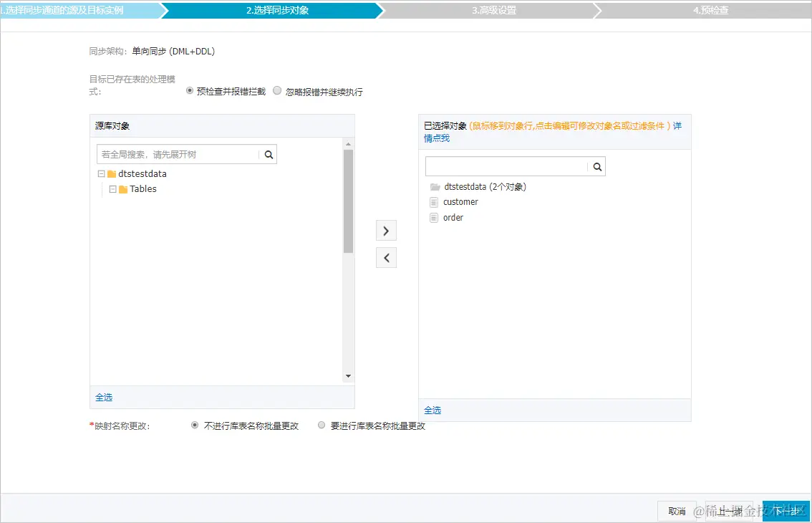Open step 4 预检查

click(710, 10)
